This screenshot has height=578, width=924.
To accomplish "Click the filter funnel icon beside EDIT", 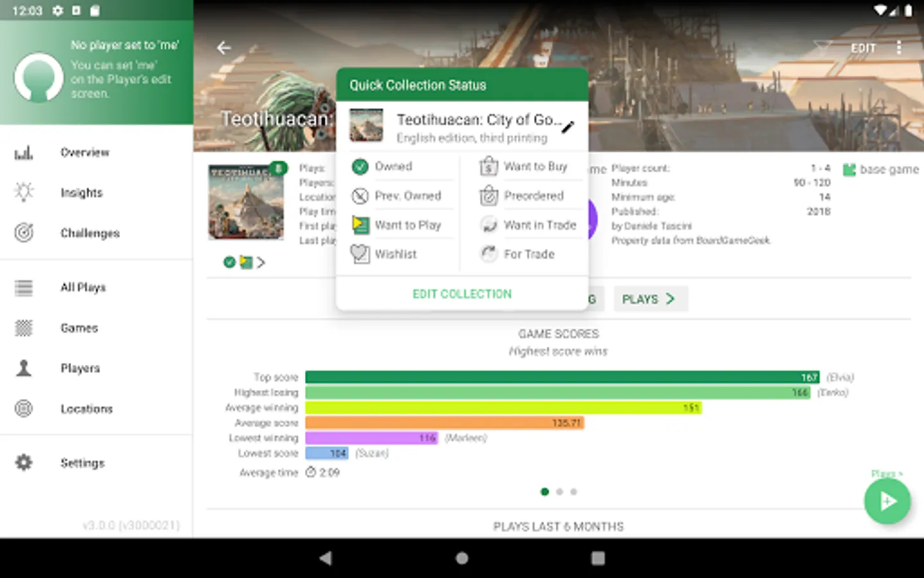I will point(822,48).
